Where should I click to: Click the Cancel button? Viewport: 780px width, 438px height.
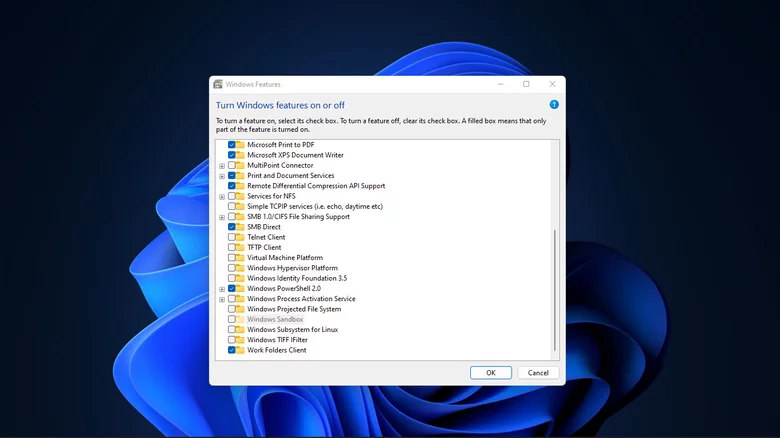pos(538,373)
